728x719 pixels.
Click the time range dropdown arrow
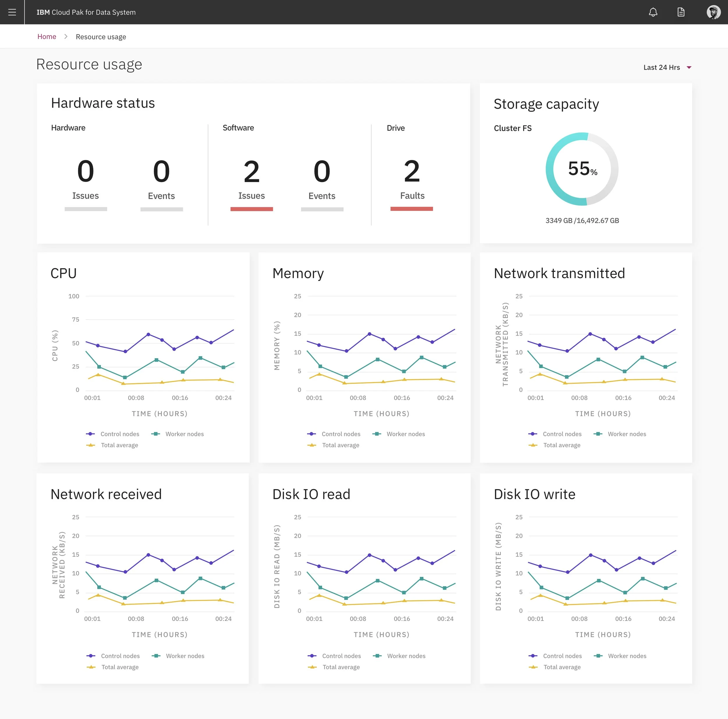click(689, 68)
